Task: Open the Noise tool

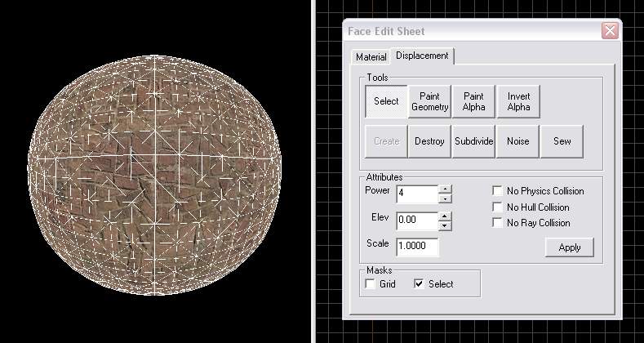Action: [x=517, y=141]
